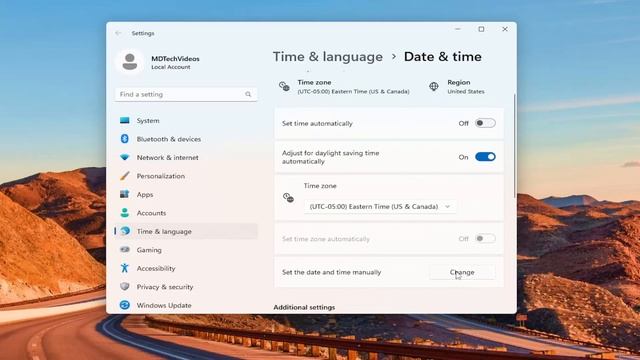This screenshot has height=360, width=640.
Task: Click Set the date and time manually label
Action: click(x=331, y=272)
